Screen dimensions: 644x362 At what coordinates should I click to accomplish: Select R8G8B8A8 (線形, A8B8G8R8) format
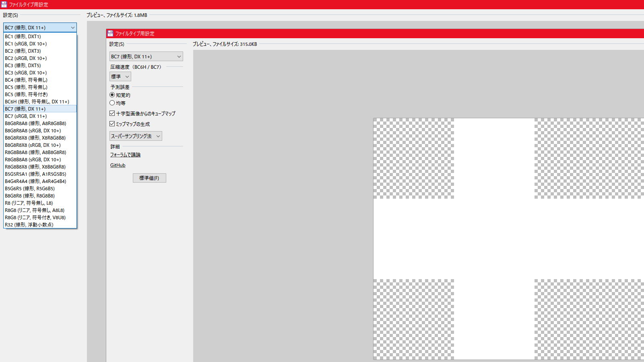tap(40, 152)
